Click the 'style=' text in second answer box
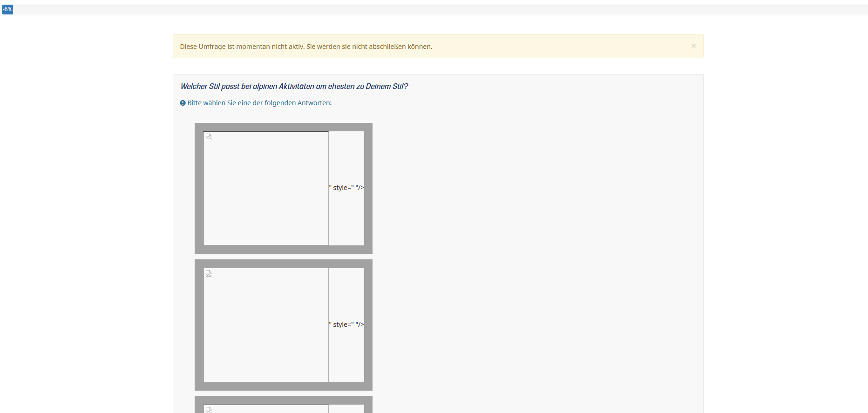The image size is (868, 413). tap(346, 325)
